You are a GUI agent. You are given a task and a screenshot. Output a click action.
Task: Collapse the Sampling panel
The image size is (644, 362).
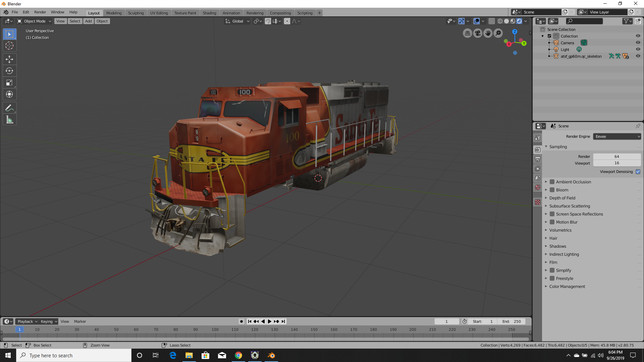click(558, 146)
